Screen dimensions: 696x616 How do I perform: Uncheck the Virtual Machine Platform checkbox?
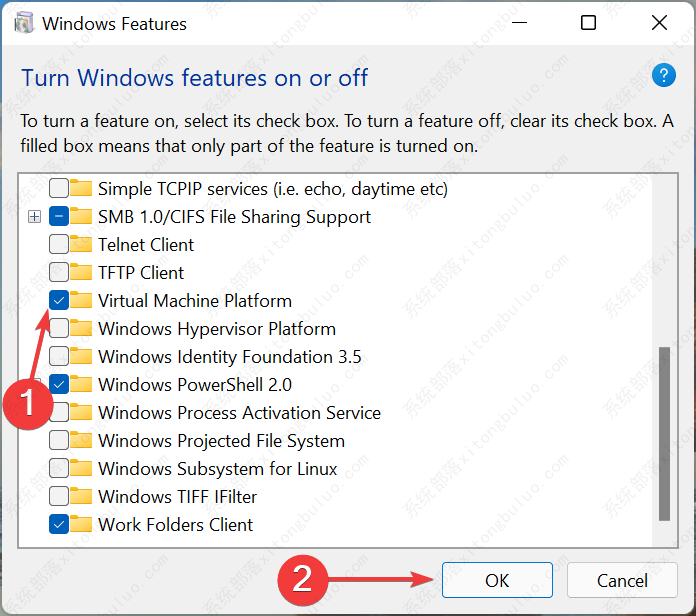click(x=59, y=301)
